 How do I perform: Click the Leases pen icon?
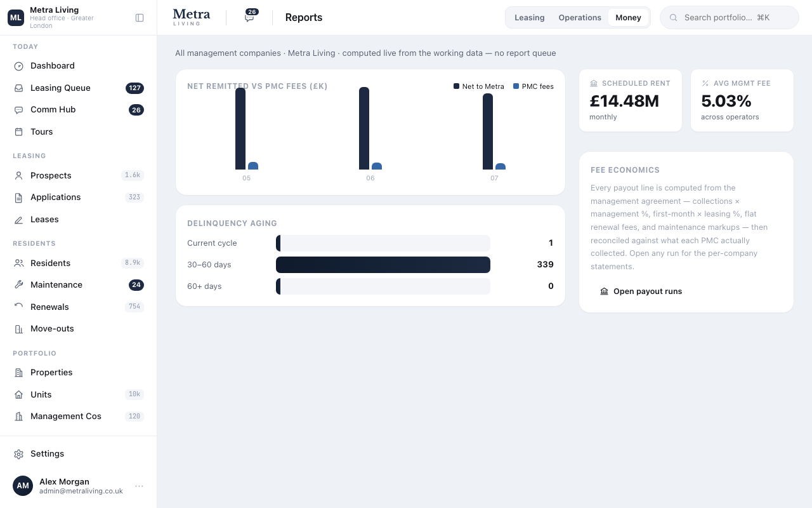[18, 220]
